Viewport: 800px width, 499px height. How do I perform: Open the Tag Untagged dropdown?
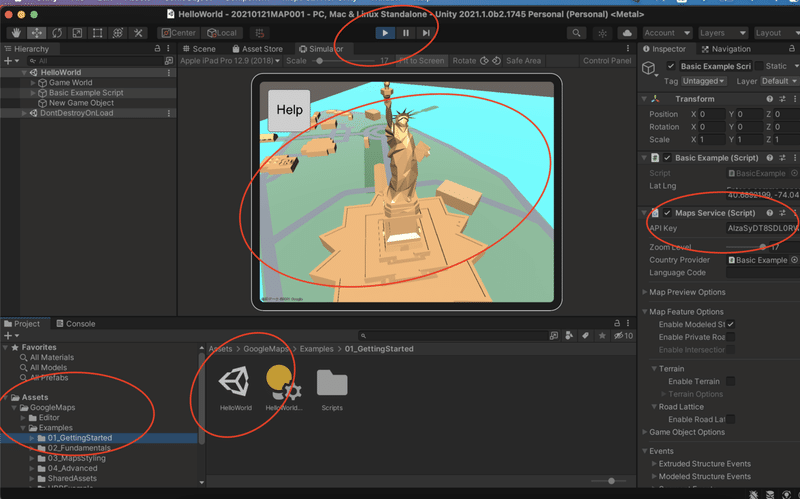click(704, 81)
